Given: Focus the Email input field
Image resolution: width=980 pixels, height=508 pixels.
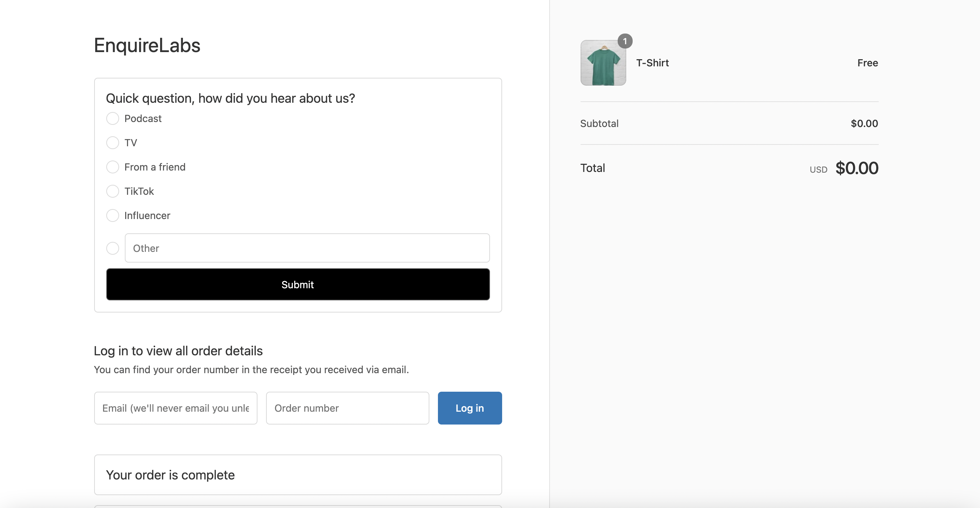Looking at the screenshot, I should pos(175,408).
